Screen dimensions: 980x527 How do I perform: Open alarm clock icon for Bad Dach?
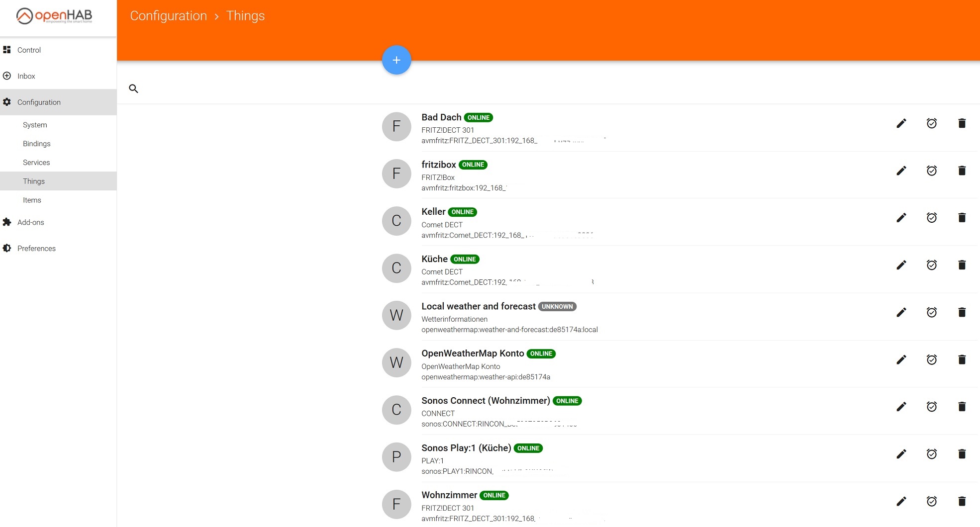coord(932,123)
